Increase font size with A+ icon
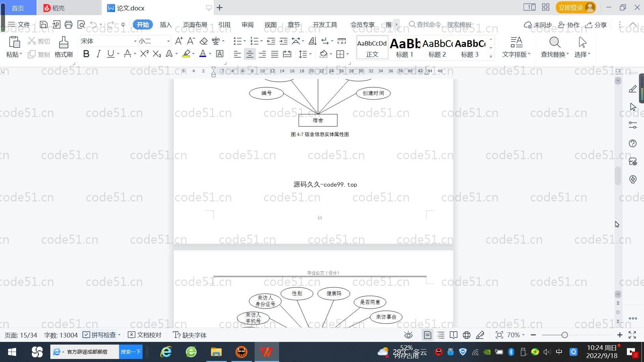The image size is (644, 362). 179,41
